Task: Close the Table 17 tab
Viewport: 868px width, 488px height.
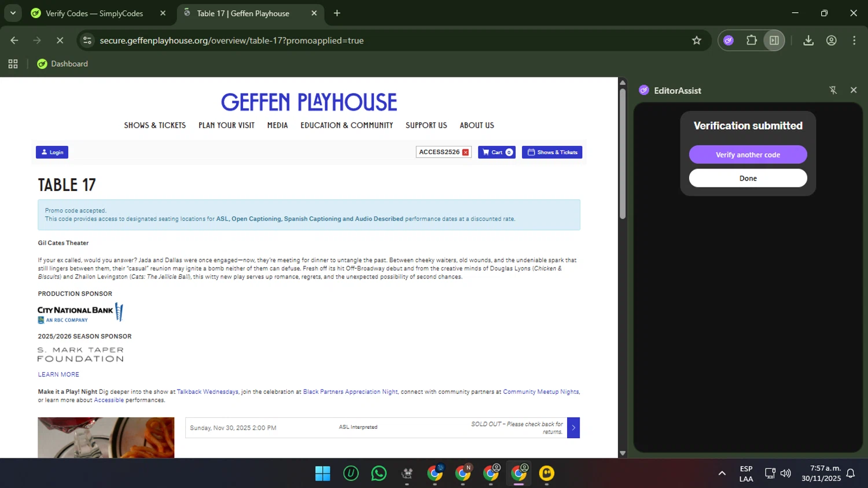Action: (314, 13)
